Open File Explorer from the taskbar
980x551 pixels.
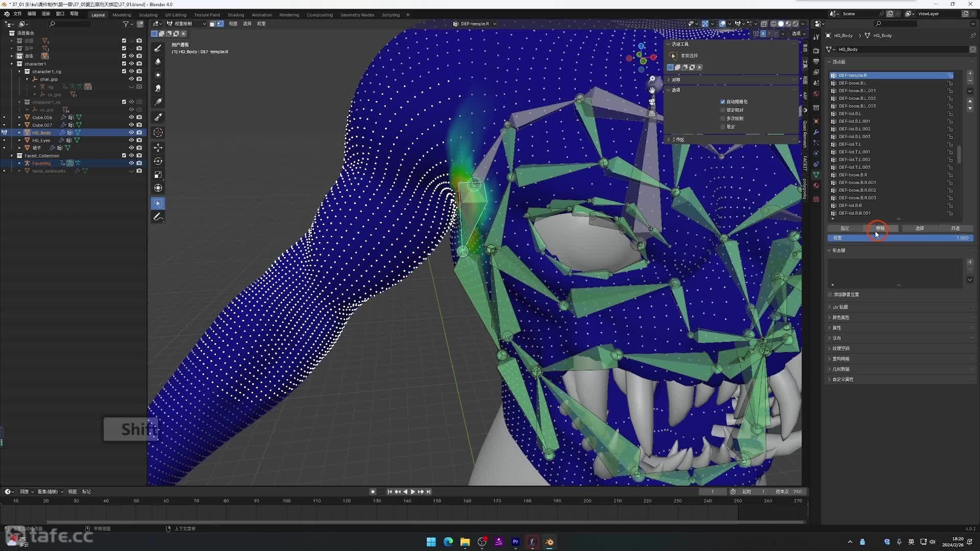[465, 542]
